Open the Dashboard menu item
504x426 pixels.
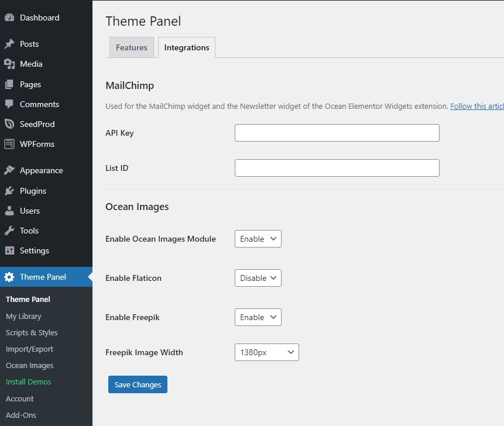(x=40, y=18)
